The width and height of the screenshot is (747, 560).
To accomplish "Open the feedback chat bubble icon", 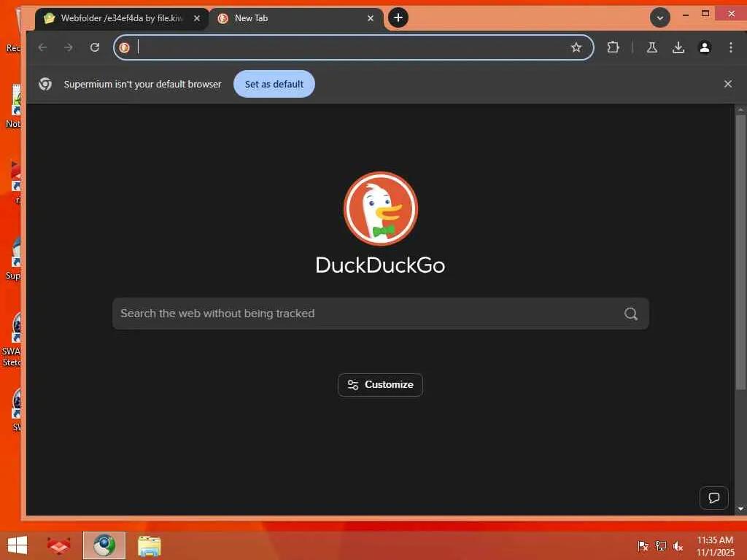I will [x=713, y=498].
